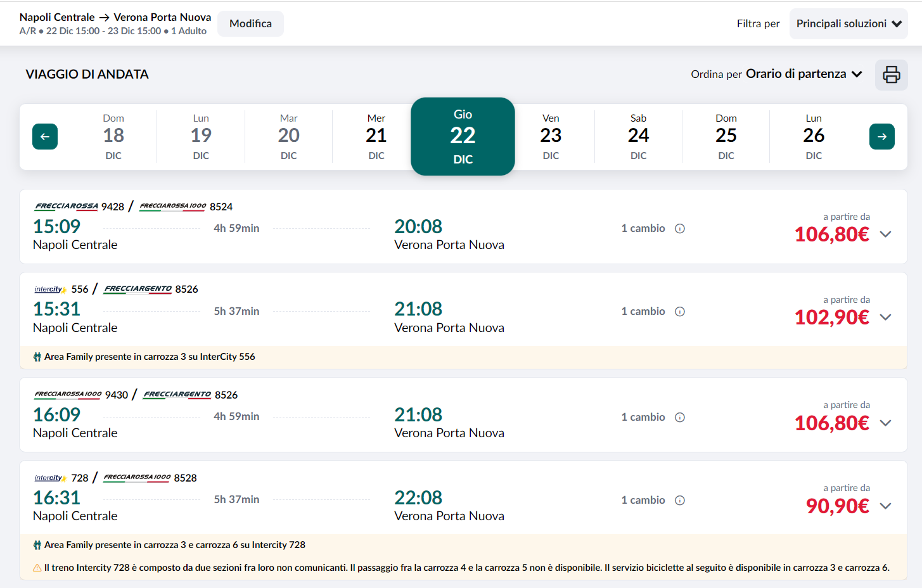Click family icon in InterCity 556 notice
The height and width of the screenshot is (588, 922).
click(37, 357)
